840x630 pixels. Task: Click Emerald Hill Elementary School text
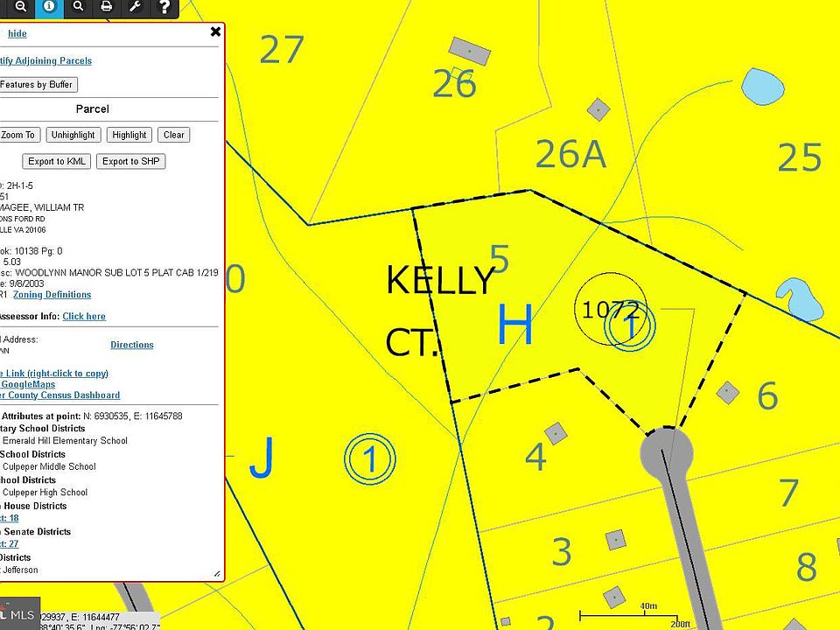click(65, 441)
